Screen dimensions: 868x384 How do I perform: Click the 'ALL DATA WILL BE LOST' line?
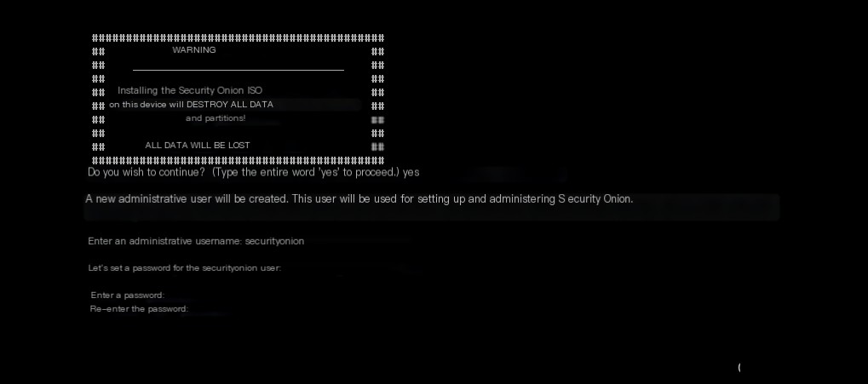point(198,146)
